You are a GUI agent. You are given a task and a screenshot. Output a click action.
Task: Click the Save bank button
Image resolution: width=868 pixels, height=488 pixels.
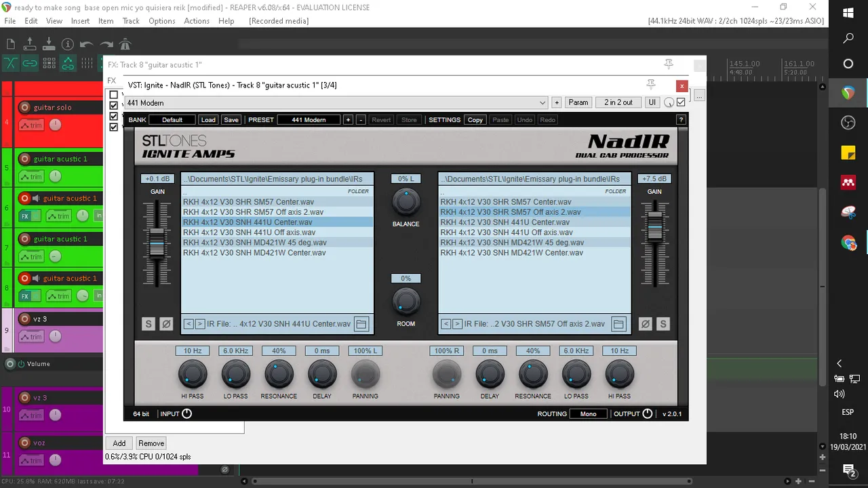231,120
